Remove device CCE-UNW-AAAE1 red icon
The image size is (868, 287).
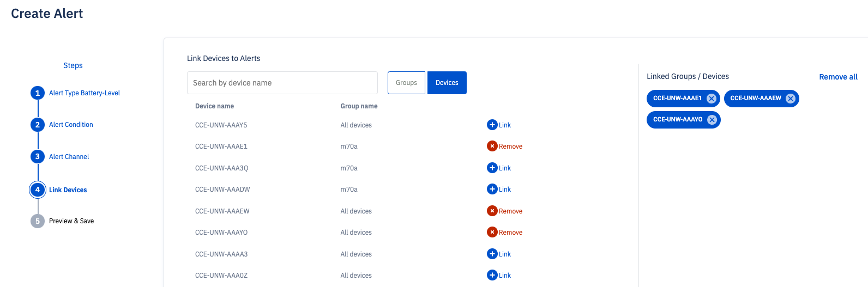[x=492, y=146]
